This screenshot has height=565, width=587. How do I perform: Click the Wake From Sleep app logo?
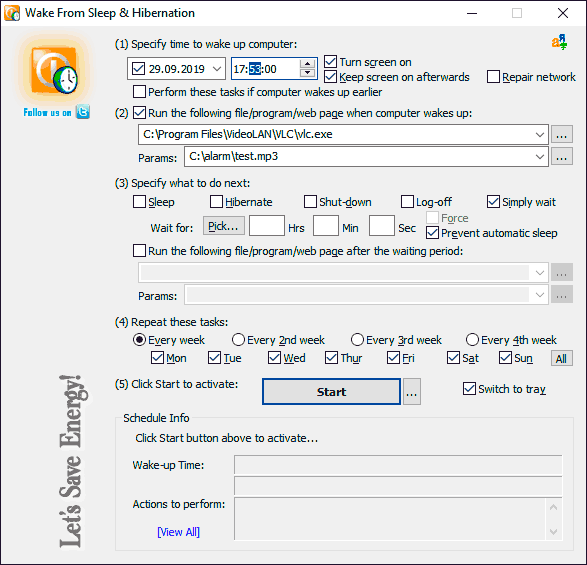click(55, 70)
